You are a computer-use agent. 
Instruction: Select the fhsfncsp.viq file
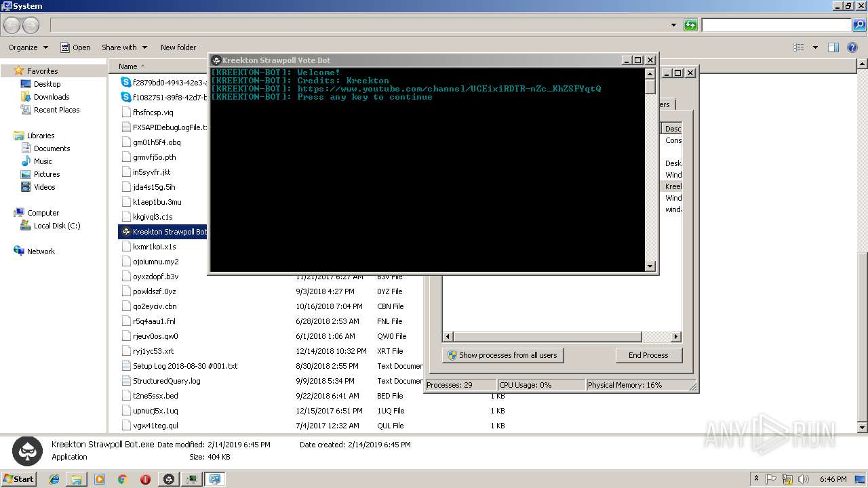147,113
